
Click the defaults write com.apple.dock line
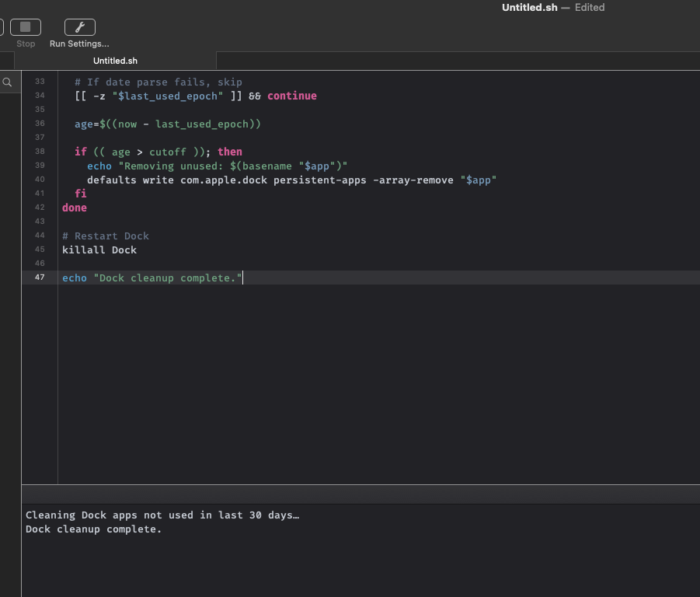pyautogui.click(x=291, y=180)
